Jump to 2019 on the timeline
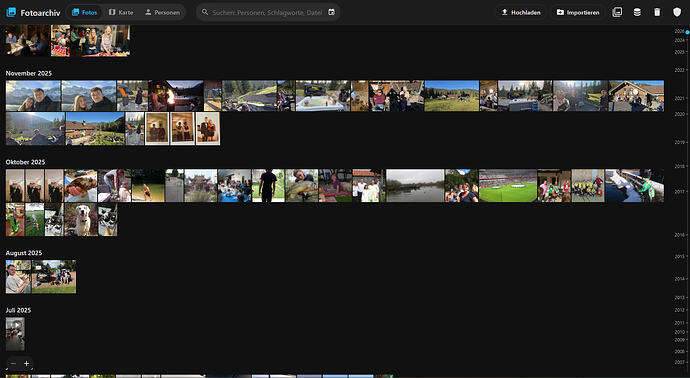690x378 pixels. (679, 142)
